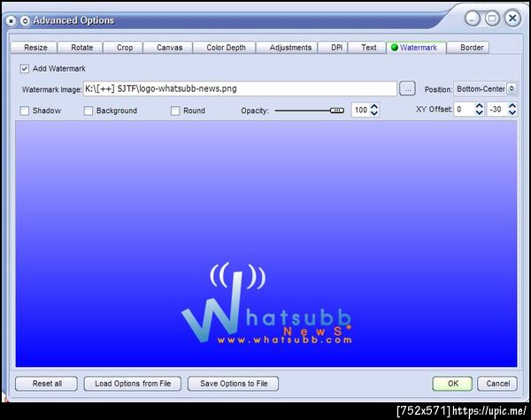Image resolution: width=531 pixels, height=420 pixels.
Task: Decrease the Y offset with down arrow
Action: (512, 112)
